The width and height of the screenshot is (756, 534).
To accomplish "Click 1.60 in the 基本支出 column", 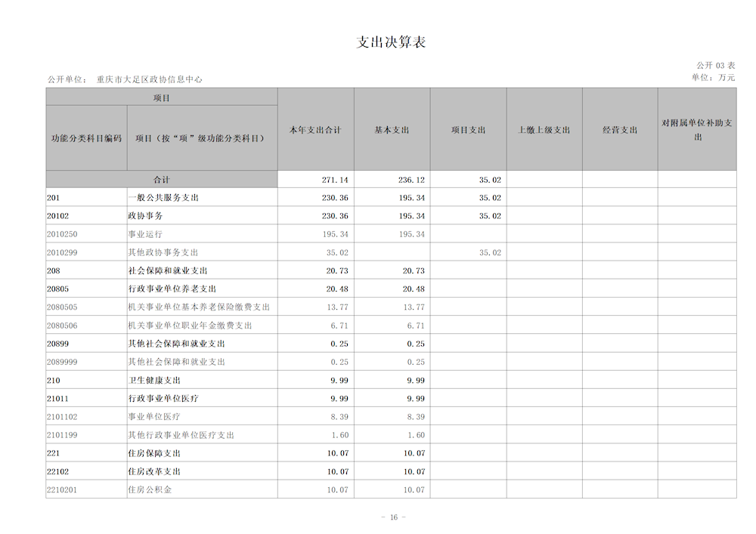I will (x=416, y=435).
